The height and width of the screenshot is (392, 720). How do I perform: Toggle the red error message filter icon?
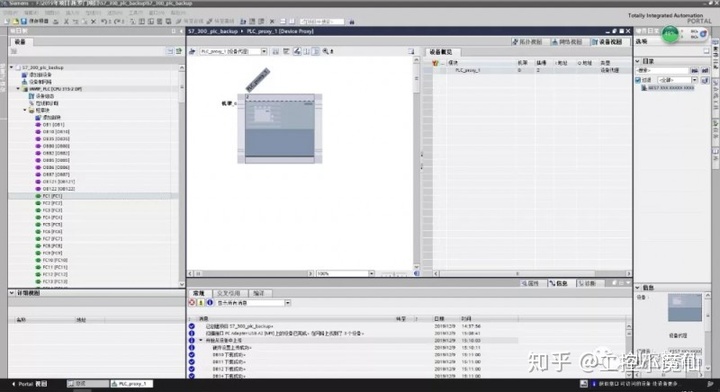(192, 302)
